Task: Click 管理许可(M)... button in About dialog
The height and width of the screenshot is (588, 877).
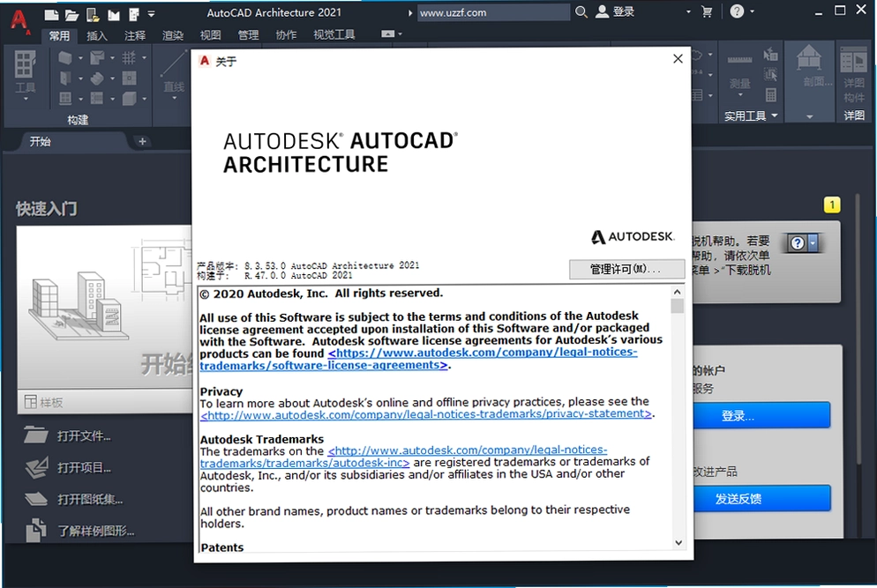Action: [626, 269]
